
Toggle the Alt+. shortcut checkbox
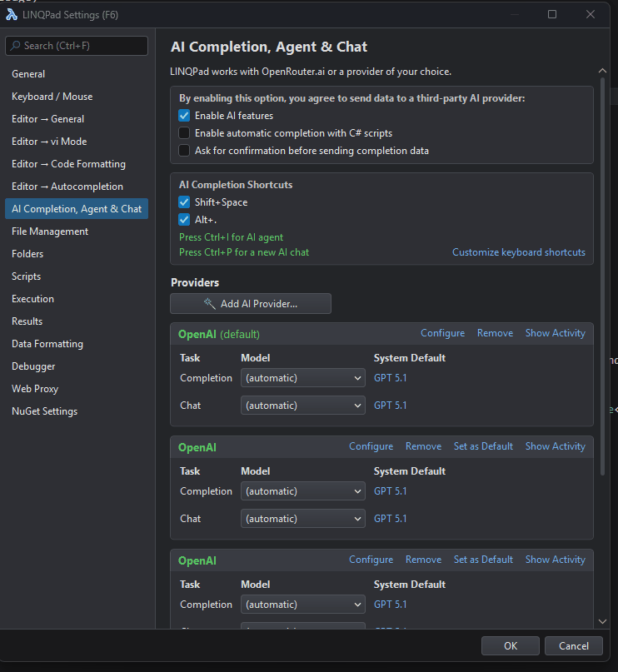coord(184,220)
